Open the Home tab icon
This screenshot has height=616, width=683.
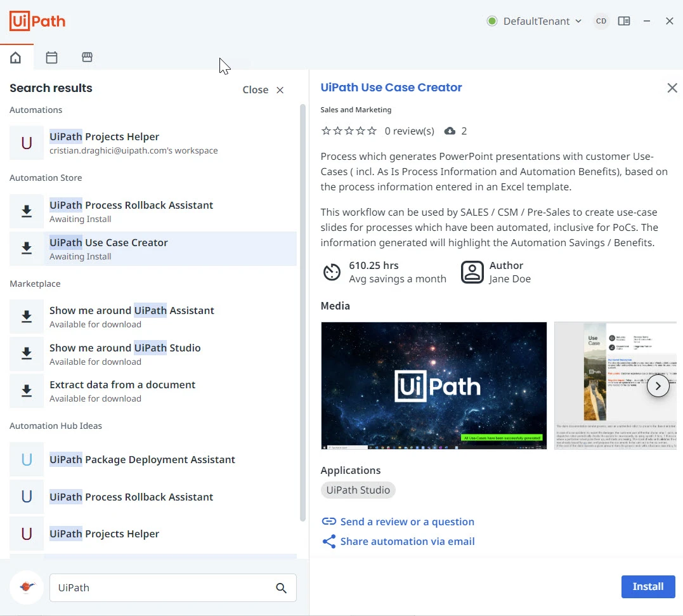point(16,57)
